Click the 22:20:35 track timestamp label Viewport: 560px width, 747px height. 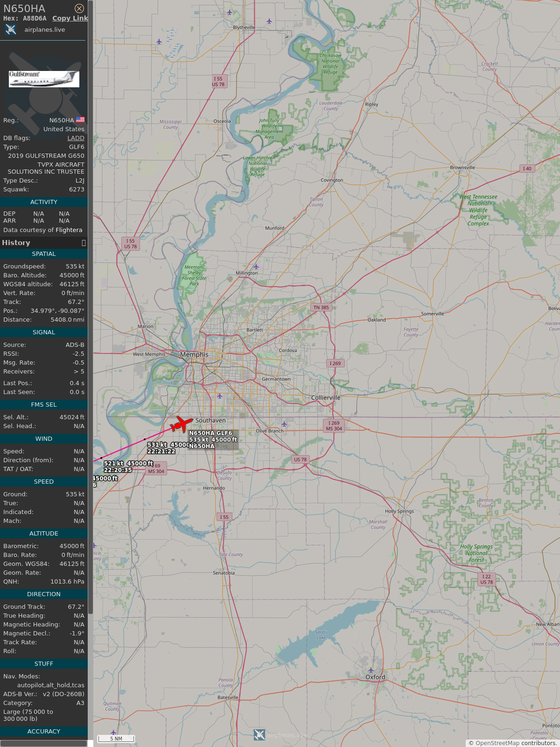(x=118, y=470)
